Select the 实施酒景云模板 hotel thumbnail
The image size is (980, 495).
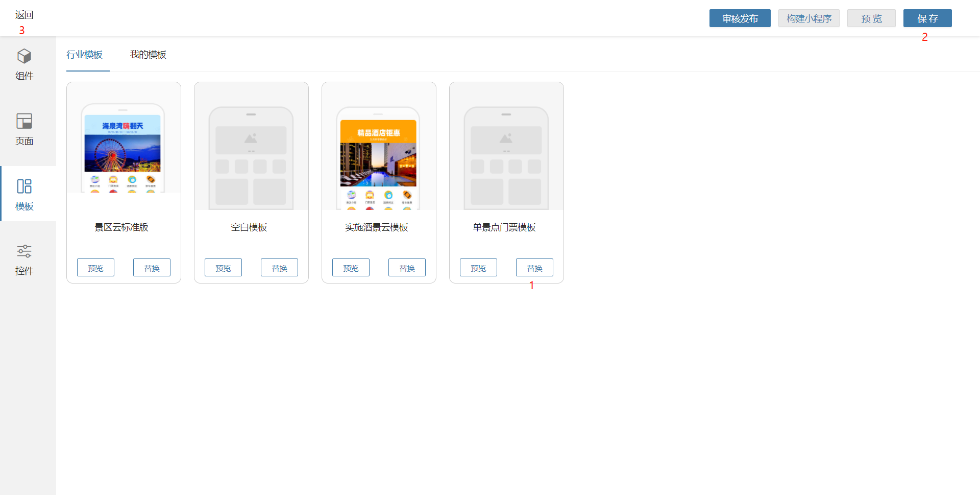click(378, 157)
